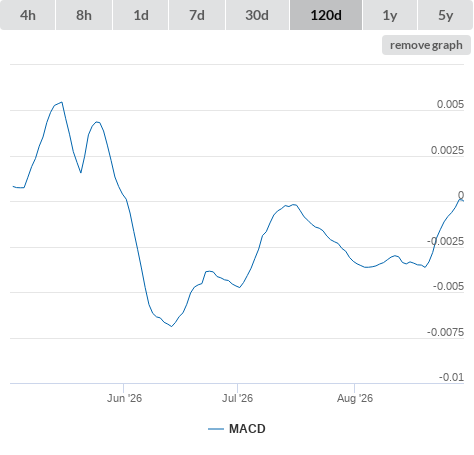Open the 30d range view
This screenshot has width=474, height=455.
(257, 15)
